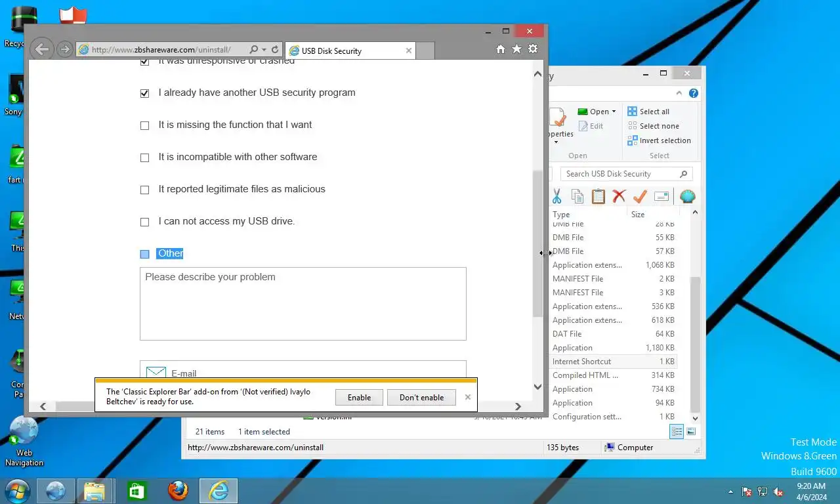Open the Internet Explorer home page
This screenshot has width=840, height=504.
501,49
